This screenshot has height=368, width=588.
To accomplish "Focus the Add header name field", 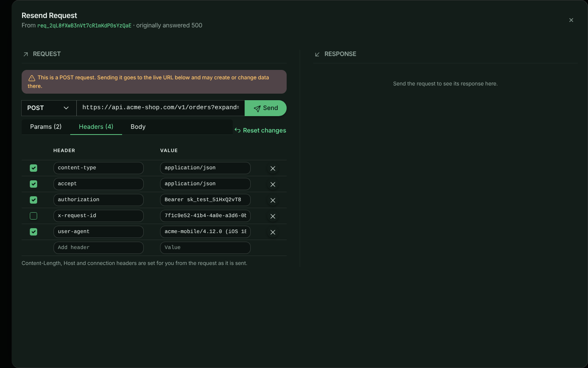I will tap(98, 248).
